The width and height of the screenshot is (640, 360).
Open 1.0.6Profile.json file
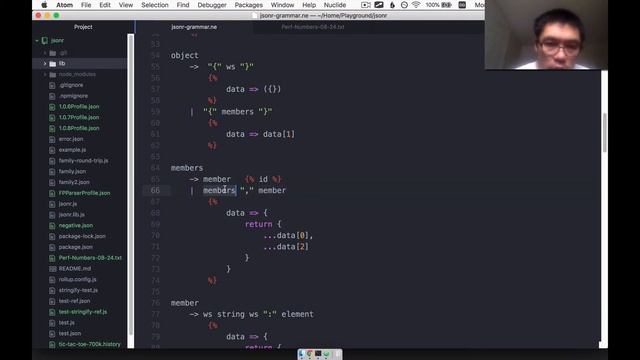click(x=79, y=107)
